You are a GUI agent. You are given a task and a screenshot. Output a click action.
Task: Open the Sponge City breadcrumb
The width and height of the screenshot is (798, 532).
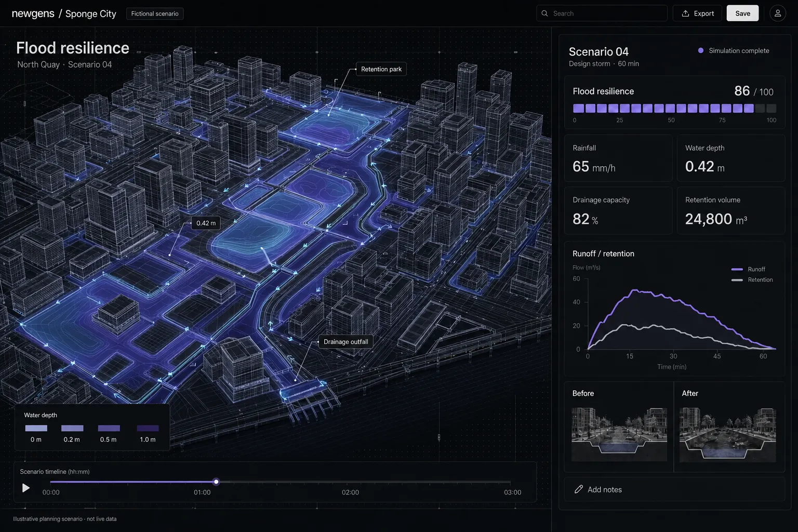pos(91,14)
